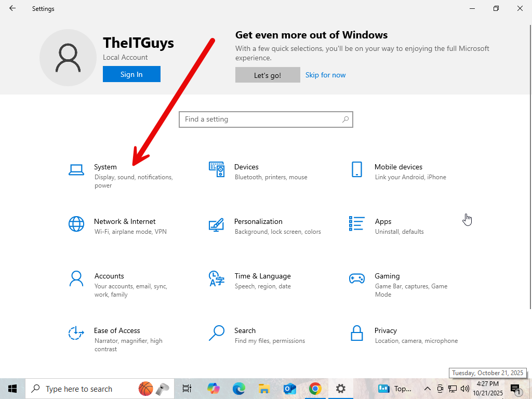Image resolution: width=532 pixels, height=399 pixels.
Task: Open Time & Language icon
Action: point(216,278)
